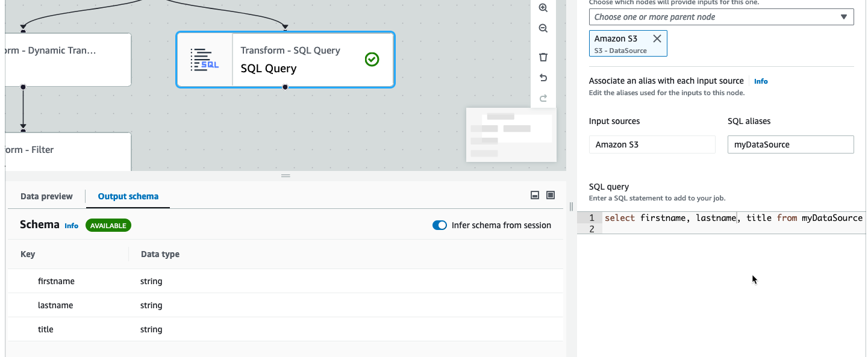Open Info about input source aliases
This screenshot has height=357, width=868.
[761, 81]
